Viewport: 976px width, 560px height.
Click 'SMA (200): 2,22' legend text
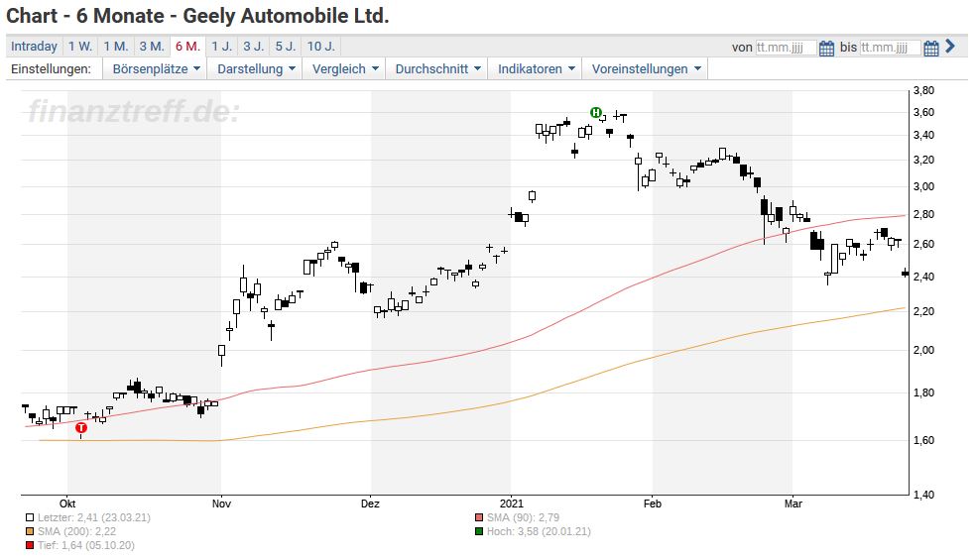[76, 531]
